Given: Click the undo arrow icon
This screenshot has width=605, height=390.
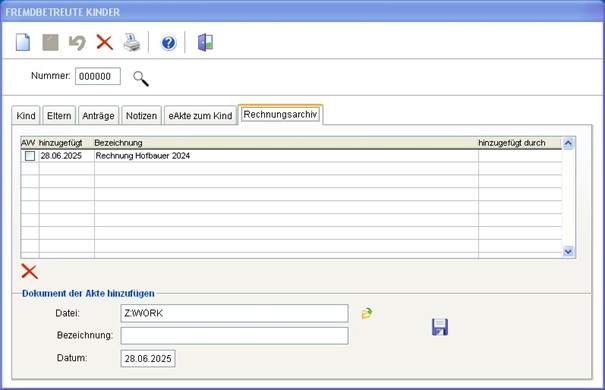Looking at the screenshot, I should [x=77, y=42].
